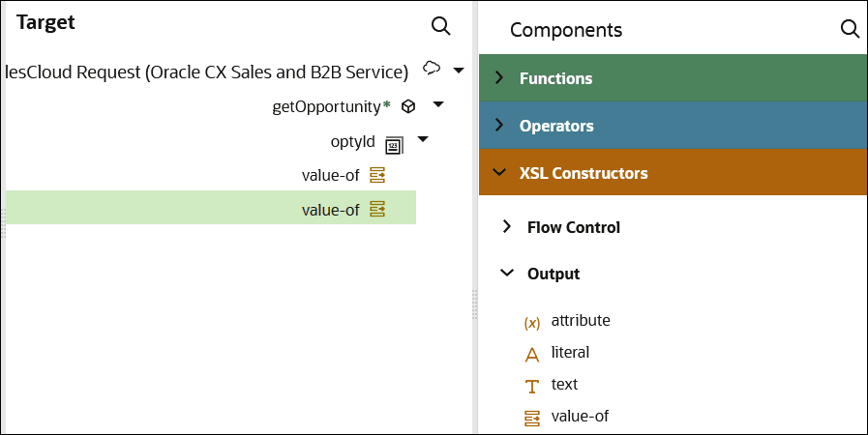Click the cube icon next to getOpportunity
The width and height of the screenshot is (868, 435).
[x=408, y=105]
